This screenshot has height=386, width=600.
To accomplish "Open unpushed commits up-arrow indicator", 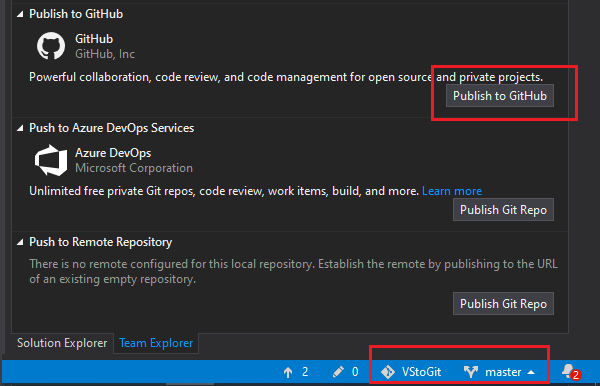I will pyautogui.click(x=295, y=372).
